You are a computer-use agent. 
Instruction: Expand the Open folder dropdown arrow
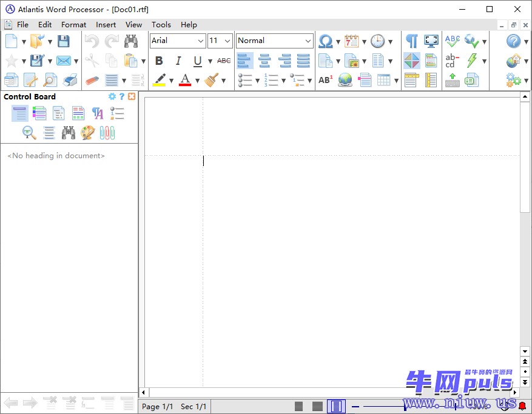pyautogui.click(x=50, y=42)
